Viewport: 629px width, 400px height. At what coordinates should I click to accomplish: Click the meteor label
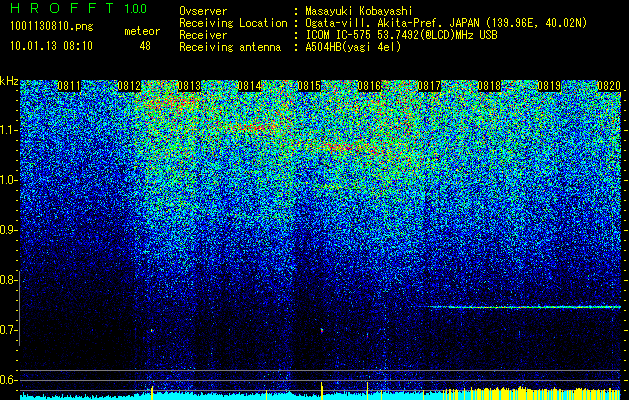click(142, 31)
